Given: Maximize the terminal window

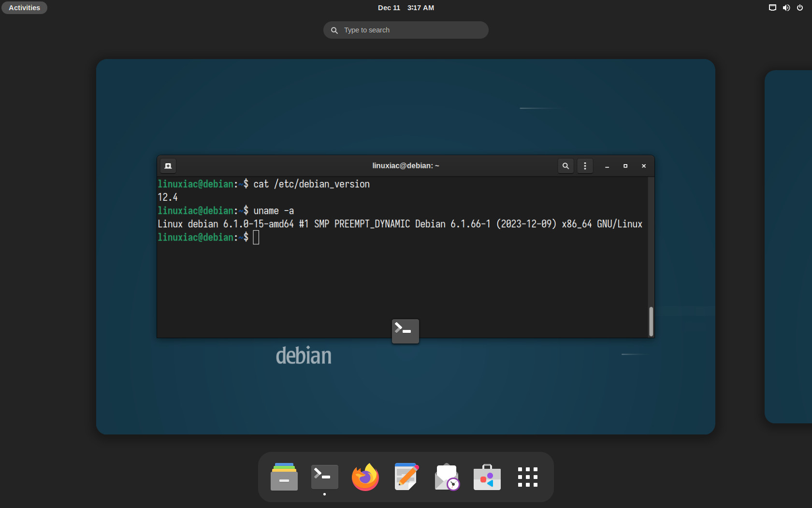Looking at the screenshot, I should pos(625,166).
